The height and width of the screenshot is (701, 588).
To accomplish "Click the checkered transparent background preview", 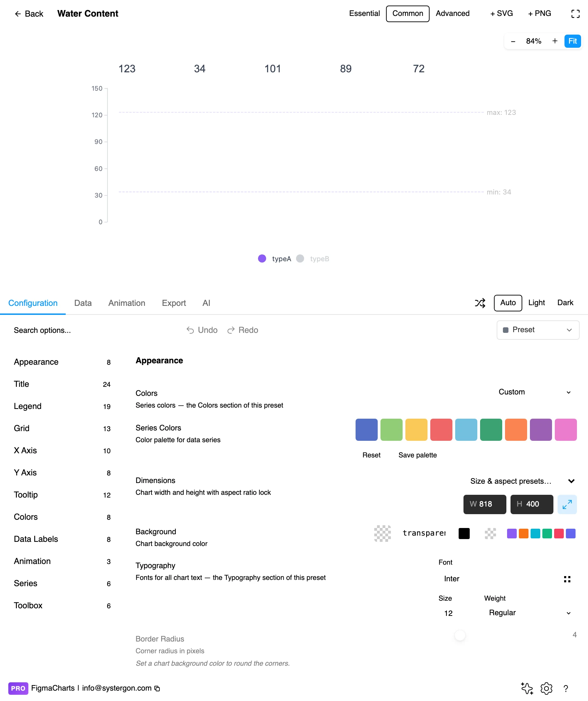I will tap(383, 533).
